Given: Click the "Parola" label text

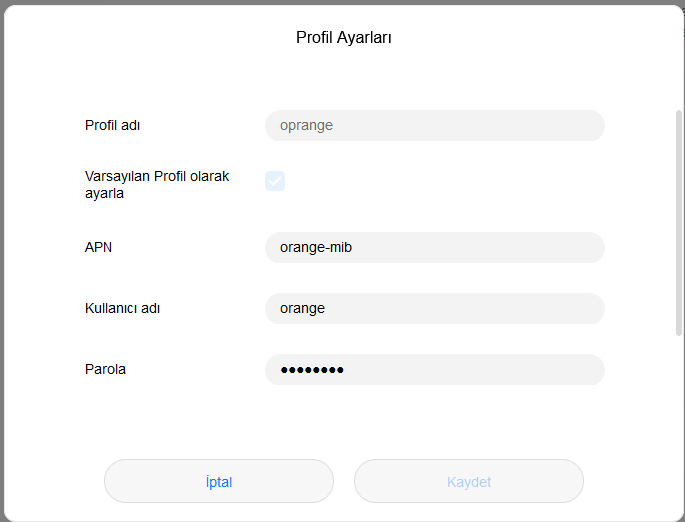Looking at the screenshot, I should tap(105, 370).
